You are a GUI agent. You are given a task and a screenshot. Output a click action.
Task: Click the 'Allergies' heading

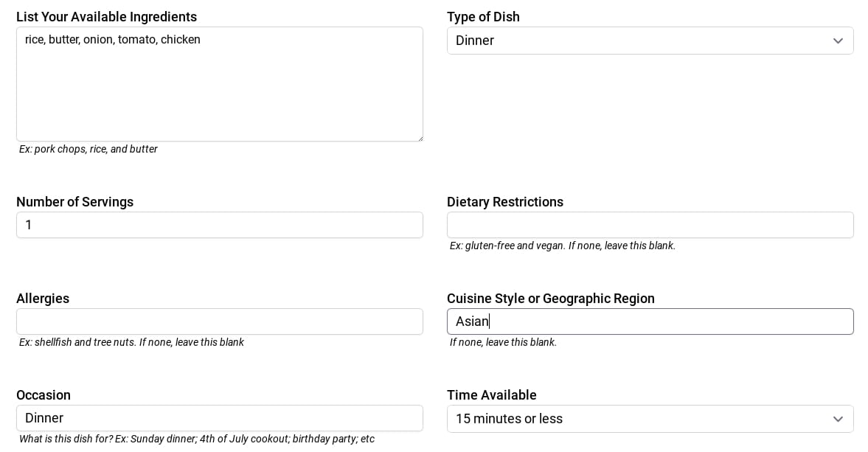(43, 298)
